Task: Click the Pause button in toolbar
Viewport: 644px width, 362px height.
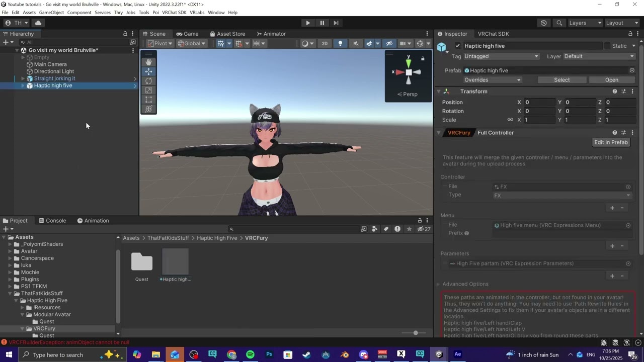Action: pos(322,23)
